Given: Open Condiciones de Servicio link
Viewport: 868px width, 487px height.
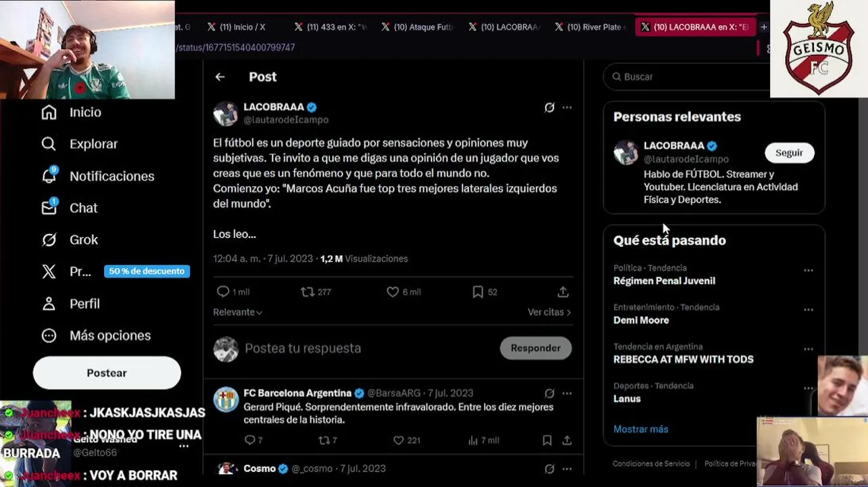Looking at the screenshot, I should click(651, 464).
